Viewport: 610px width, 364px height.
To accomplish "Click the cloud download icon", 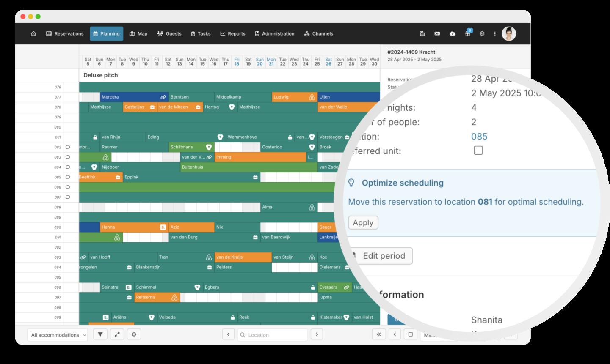I will click(453, 34).
